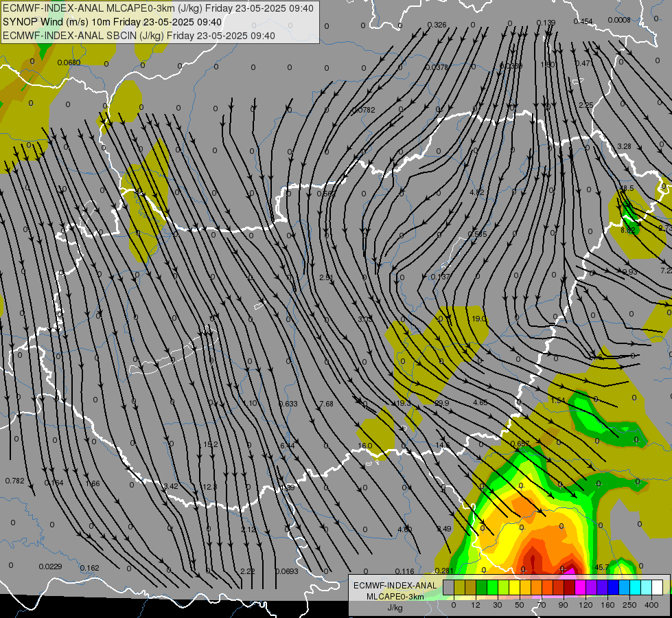The width and height of the screenshot is (672, 618).
Task: Click the map value '29.9'
Action: pos(441,403)
